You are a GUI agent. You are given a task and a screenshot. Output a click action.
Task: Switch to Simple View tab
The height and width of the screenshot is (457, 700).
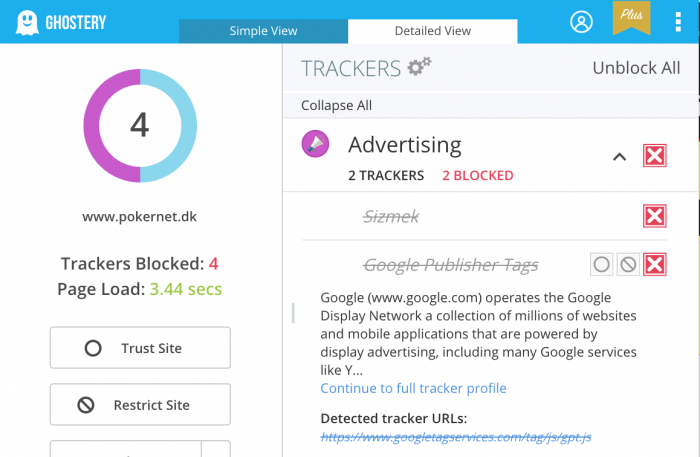[x=263, y=31]
